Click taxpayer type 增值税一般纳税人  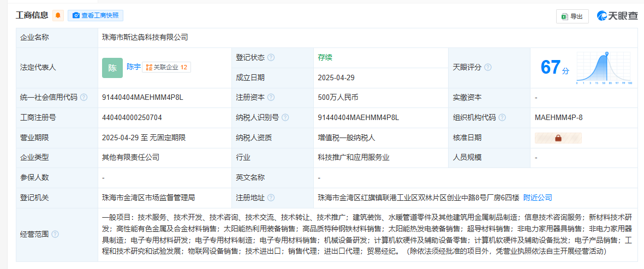[x=347, y=138]
